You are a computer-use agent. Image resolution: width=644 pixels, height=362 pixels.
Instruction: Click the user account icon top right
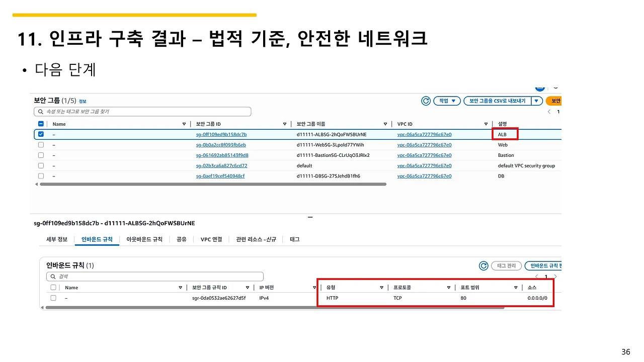(540, 86)
